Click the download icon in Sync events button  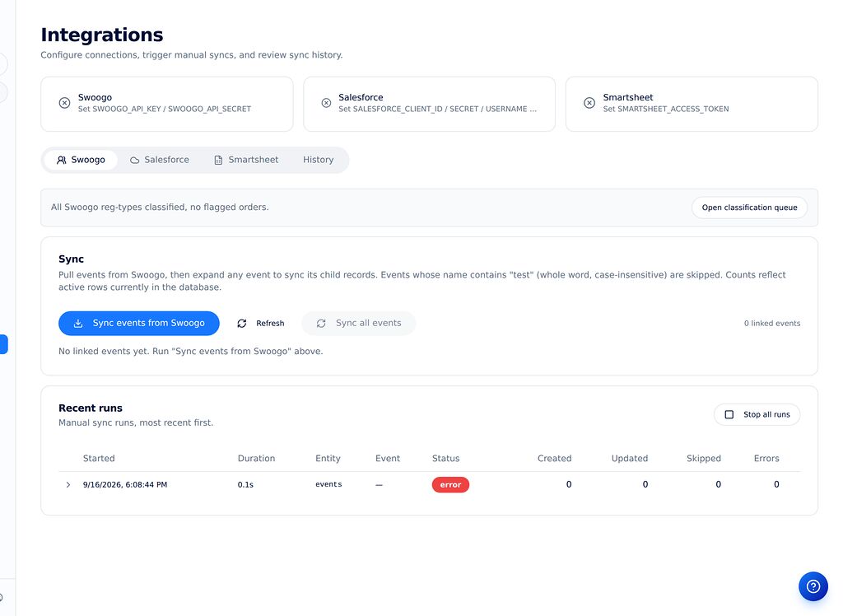point(78,324)
